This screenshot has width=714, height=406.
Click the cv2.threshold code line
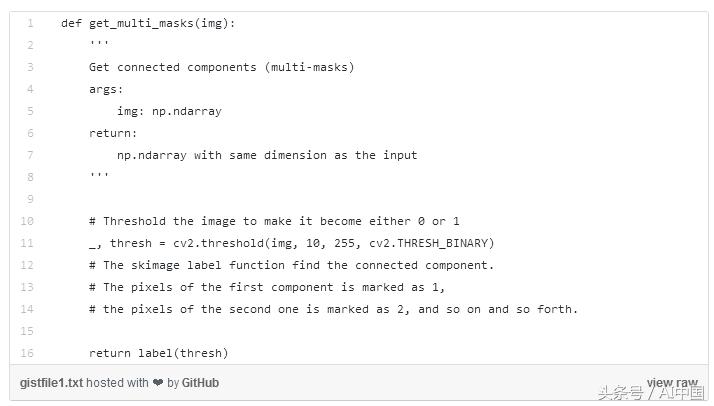click(x=291, y=243)
